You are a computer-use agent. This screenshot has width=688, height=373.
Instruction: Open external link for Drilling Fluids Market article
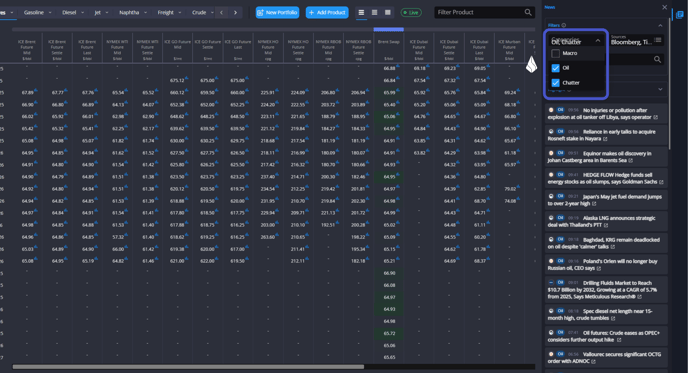pos(639,297)
